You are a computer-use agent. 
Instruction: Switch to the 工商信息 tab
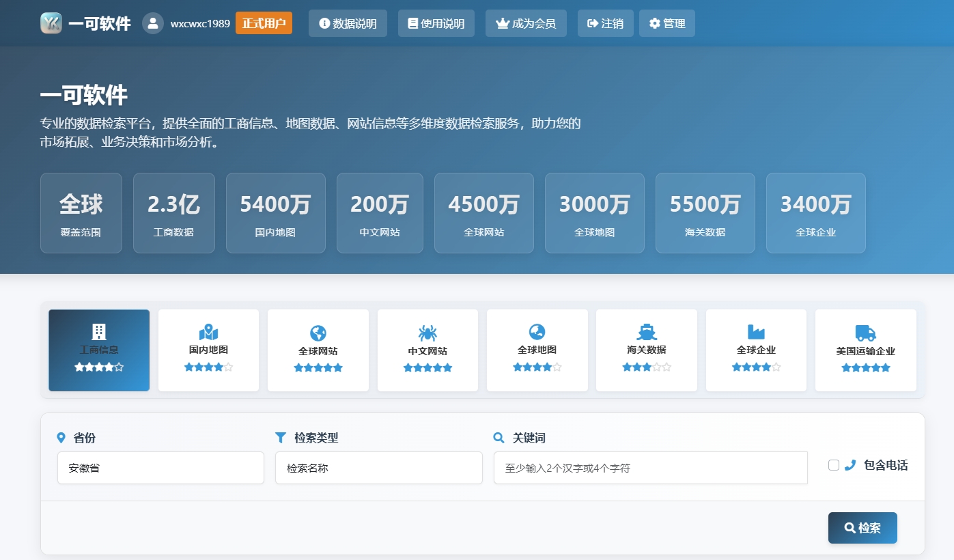[99, 350]
